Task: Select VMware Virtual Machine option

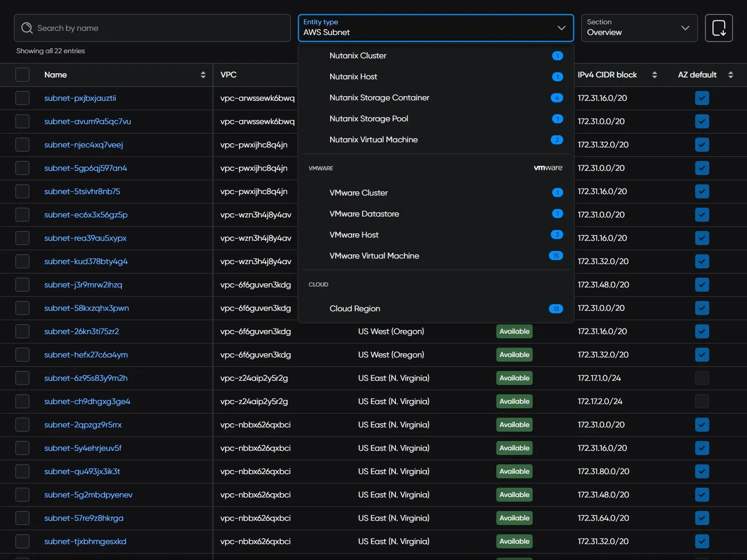Action: (x=436, y=256)
